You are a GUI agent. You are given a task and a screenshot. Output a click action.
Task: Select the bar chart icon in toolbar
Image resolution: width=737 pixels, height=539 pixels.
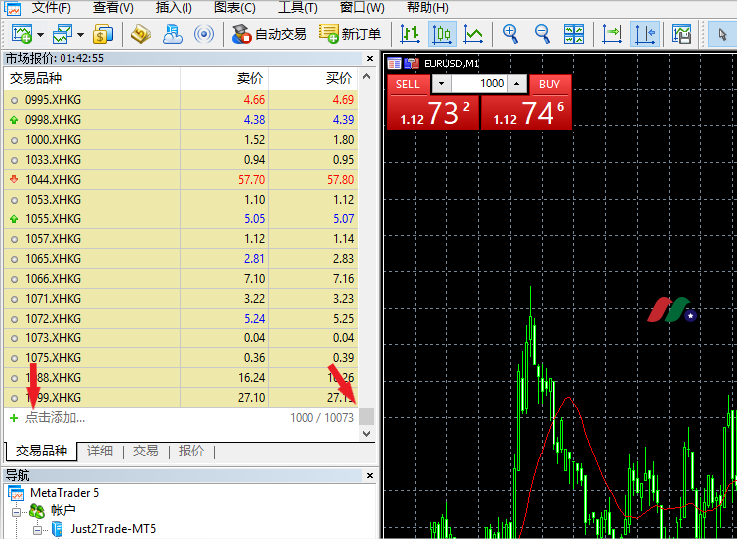[x=410, y=34]
